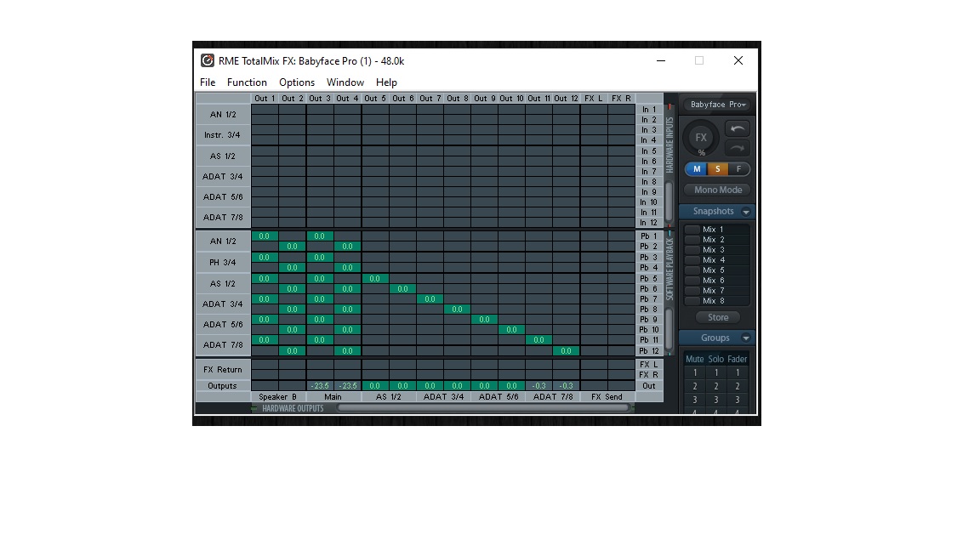Toggle Mute group 2
This screenshot has width=980, height=551.
click(695, 386)
